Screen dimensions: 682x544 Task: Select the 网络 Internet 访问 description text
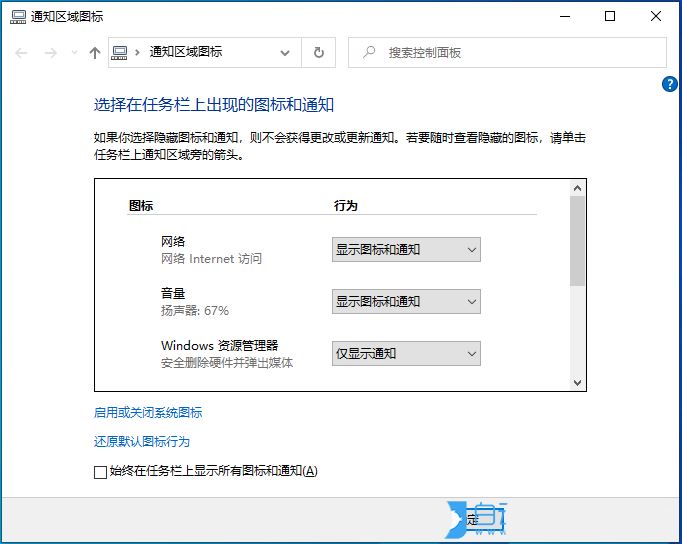(211, 259)
